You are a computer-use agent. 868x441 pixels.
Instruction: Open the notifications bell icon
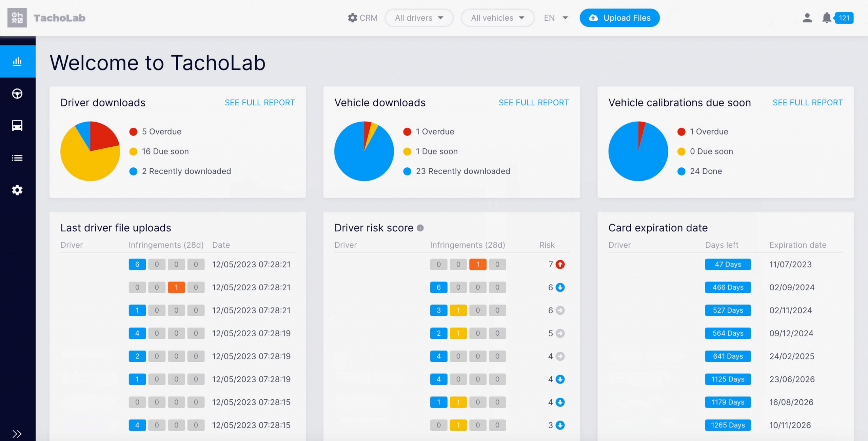click(x=827, y=18)
